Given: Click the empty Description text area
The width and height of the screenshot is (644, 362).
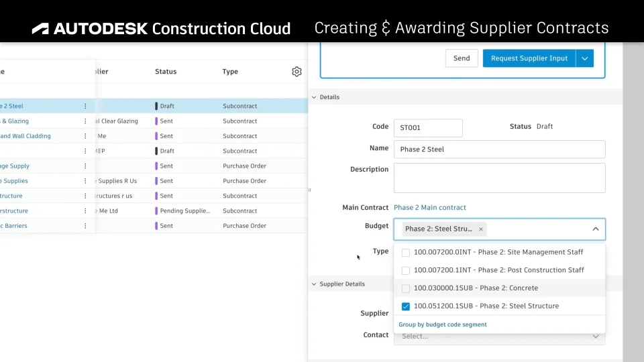Looking at the screenshot, I should pyautogui.click(x=499, y=178).
